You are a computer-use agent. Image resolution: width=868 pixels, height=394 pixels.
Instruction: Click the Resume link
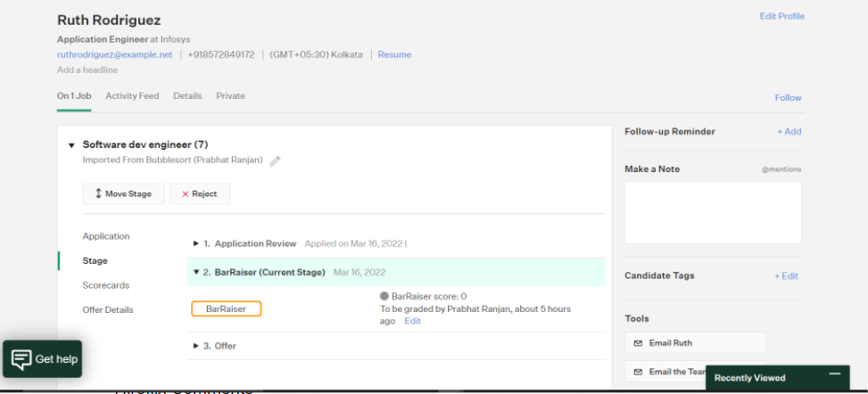click(x=394, y=54)
